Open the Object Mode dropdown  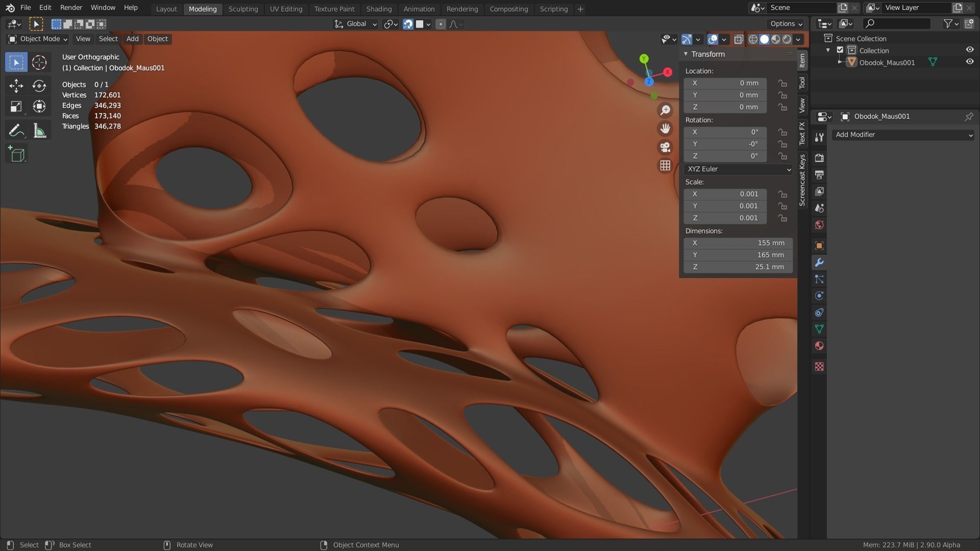[38, 39]
